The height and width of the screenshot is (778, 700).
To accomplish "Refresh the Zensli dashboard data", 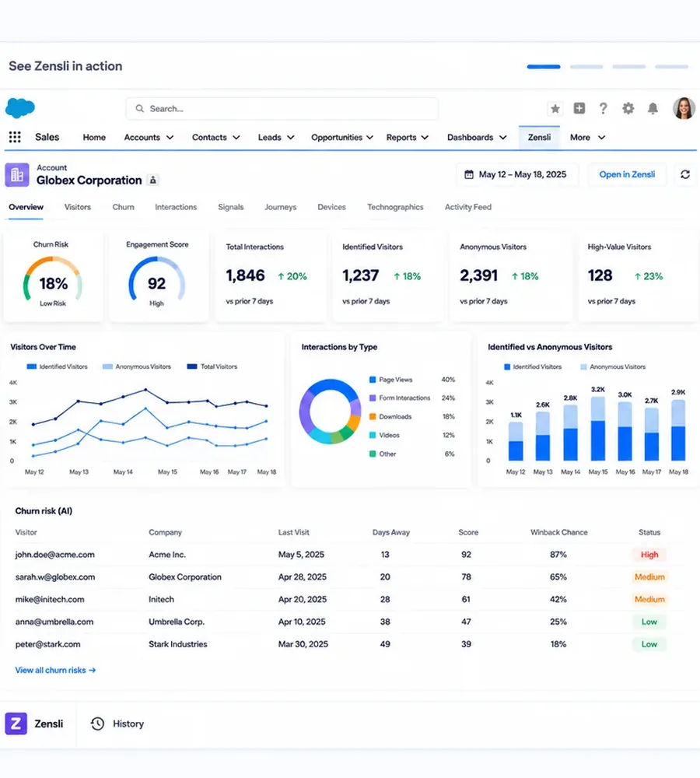I will (x=685, y=174).
